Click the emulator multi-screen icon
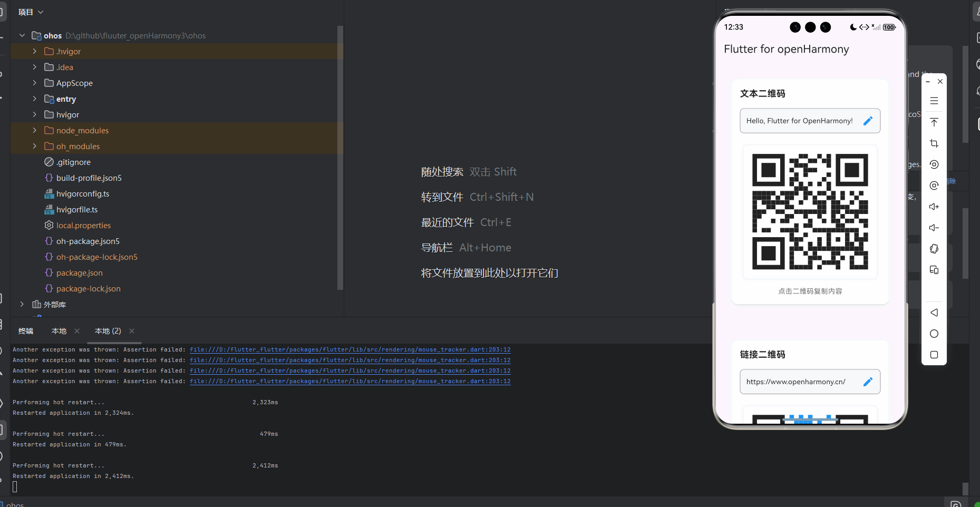980x507 pixels. click(x=934, y=270)
